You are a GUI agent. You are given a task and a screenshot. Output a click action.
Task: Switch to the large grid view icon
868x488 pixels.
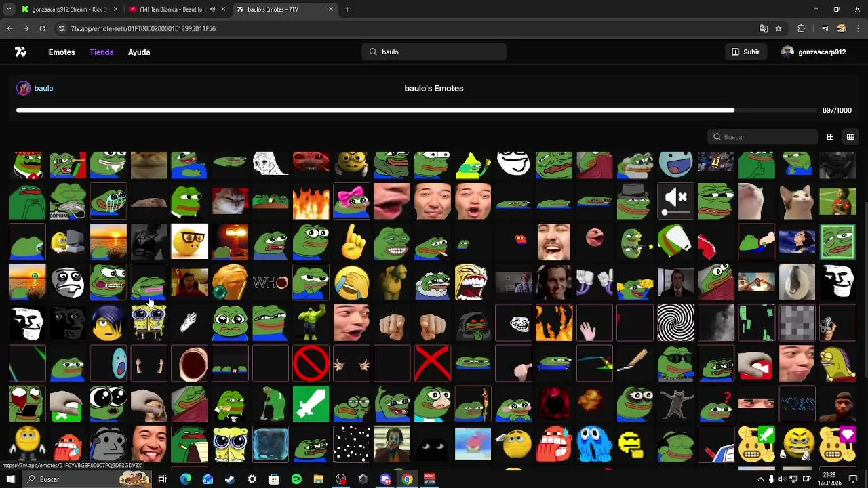pos(830,137)
